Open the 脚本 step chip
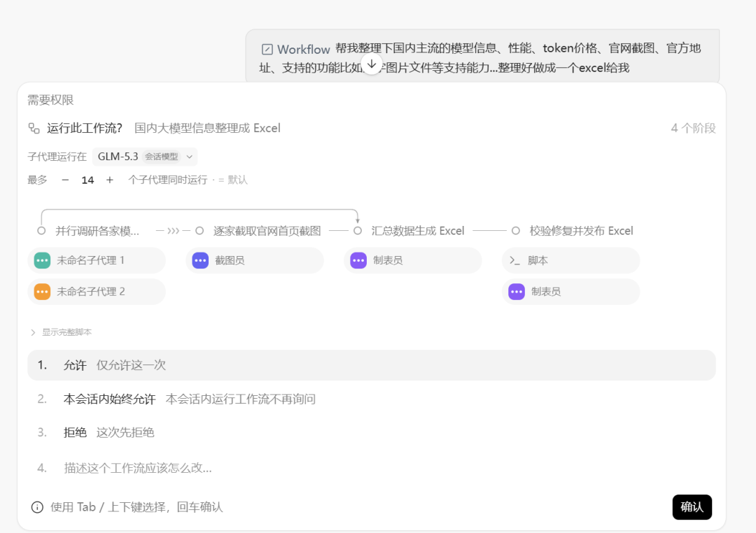756x533 pixels. point(571,260)
